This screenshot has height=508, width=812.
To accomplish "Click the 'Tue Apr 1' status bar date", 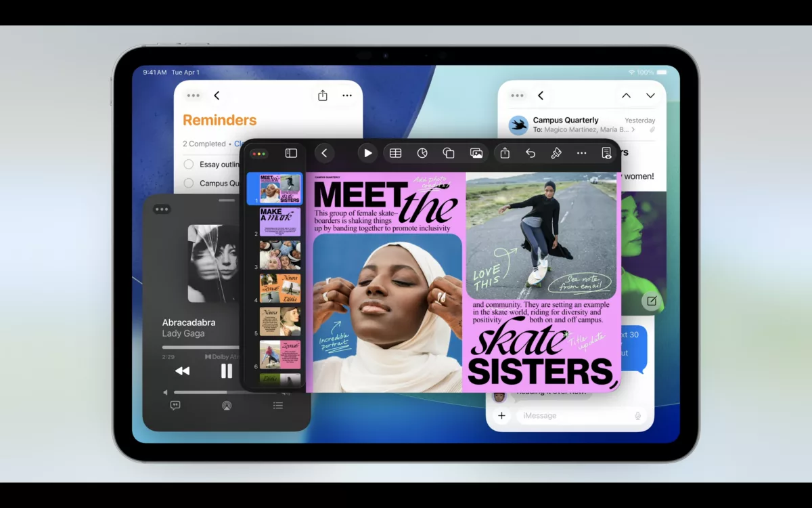I will point(185,72).
